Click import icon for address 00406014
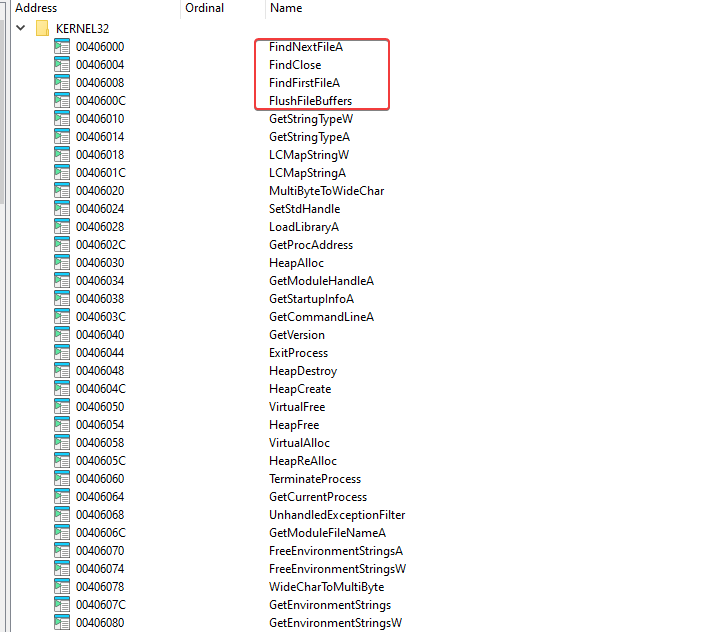708x632 pixels. (x=62, y=137)
